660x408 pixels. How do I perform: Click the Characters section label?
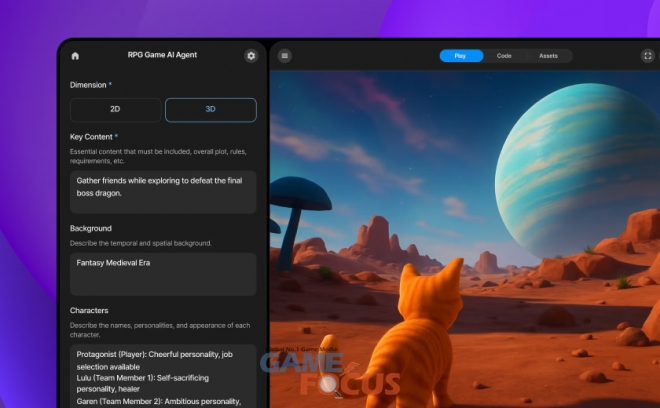coord(89,310)
